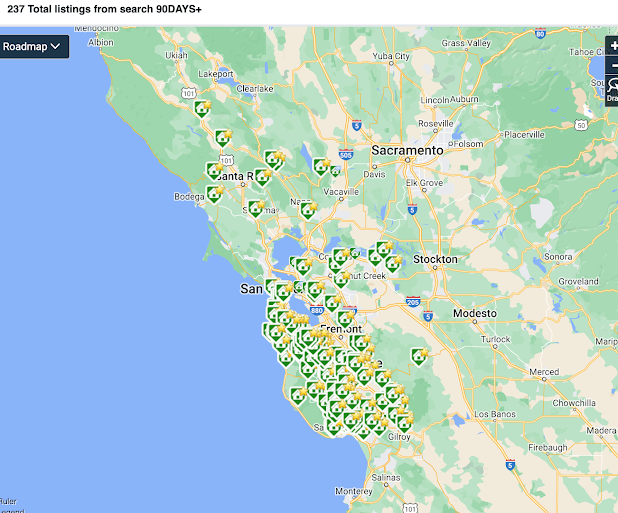Select listing marker left of Santa Rosa label
The width and height of the screenshot is (618, 513).
(x=214, y=171)
